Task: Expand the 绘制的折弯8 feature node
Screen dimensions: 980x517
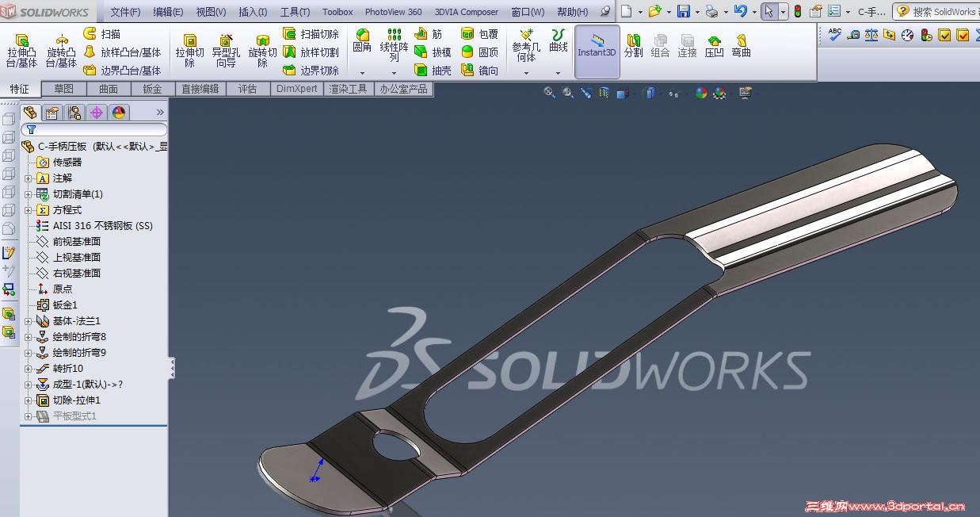Action: 29,337
